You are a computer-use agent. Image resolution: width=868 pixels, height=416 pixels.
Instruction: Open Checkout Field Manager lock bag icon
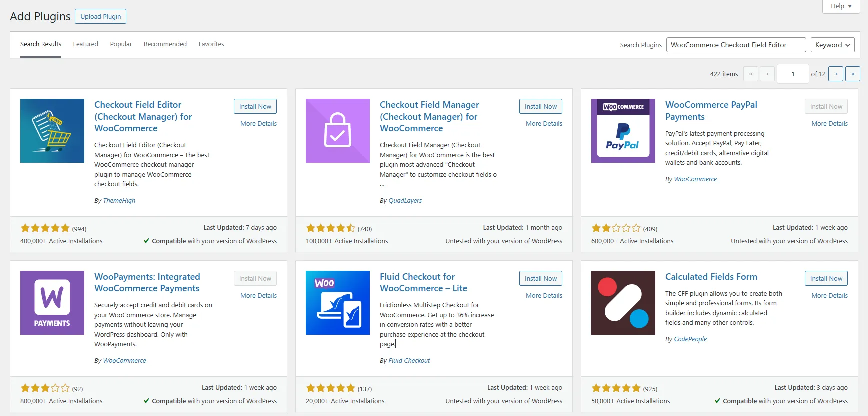tap(338, 131)
